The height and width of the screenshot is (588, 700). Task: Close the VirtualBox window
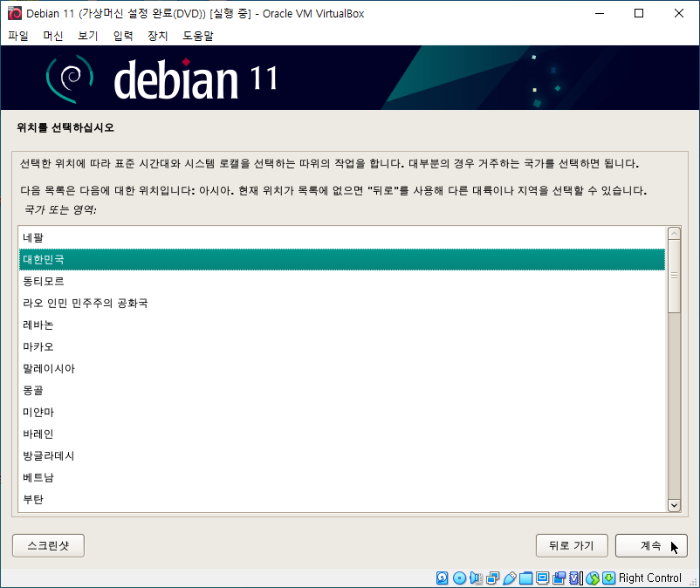(678, 13)
